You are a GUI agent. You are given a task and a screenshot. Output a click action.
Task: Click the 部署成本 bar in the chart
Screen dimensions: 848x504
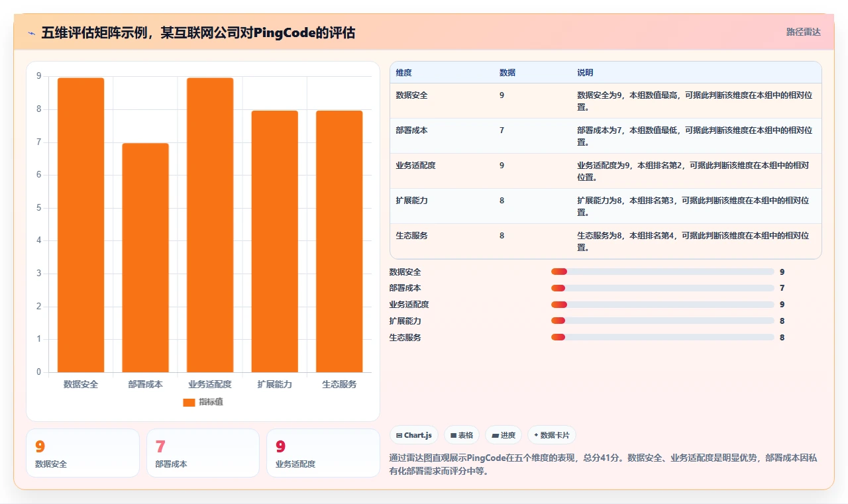[145, 258]
